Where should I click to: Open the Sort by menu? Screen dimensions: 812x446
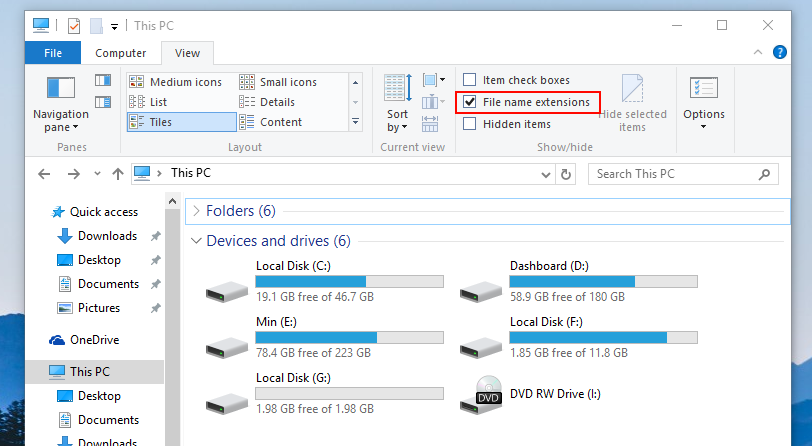(x=397, y=103)
